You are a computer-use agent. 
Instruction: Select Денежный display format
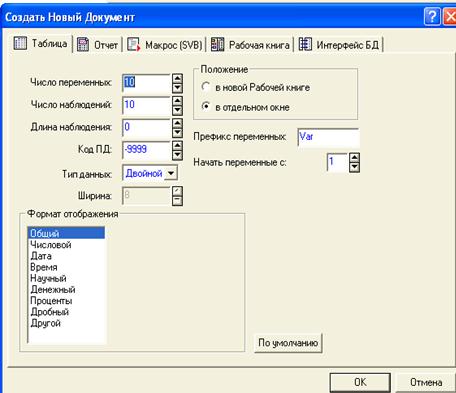[66, 289]
